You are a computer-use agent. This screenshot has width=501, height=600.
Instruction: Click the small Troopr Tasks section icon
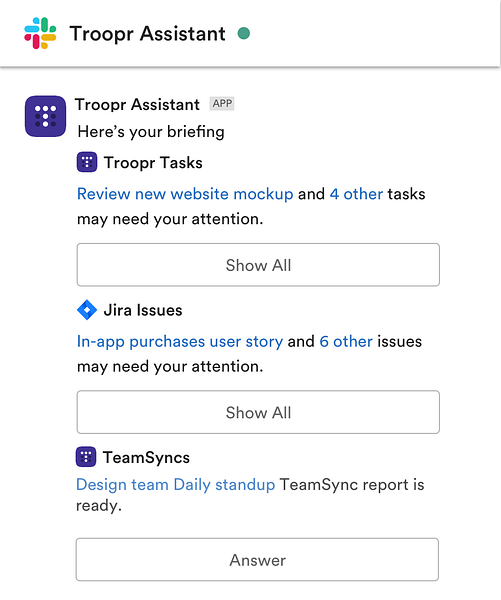pyautogui.click(x=87, y=162)
